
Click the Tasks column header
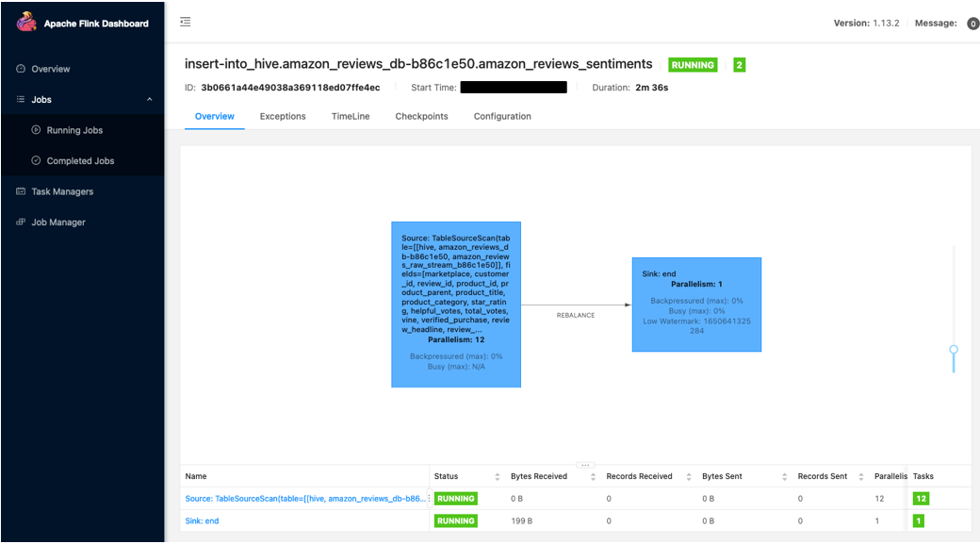pos(923,476)
